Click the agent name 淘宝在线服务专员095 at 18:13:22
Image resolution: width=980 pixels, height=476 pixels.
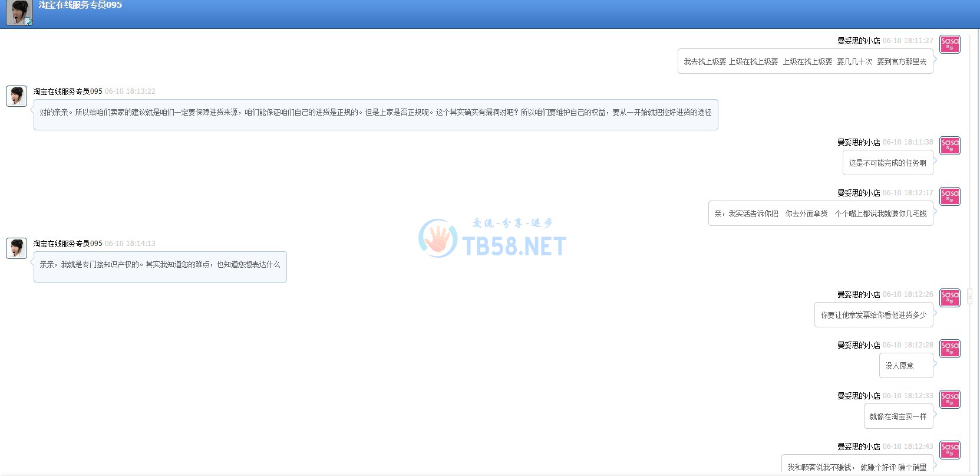coord(68,91)
